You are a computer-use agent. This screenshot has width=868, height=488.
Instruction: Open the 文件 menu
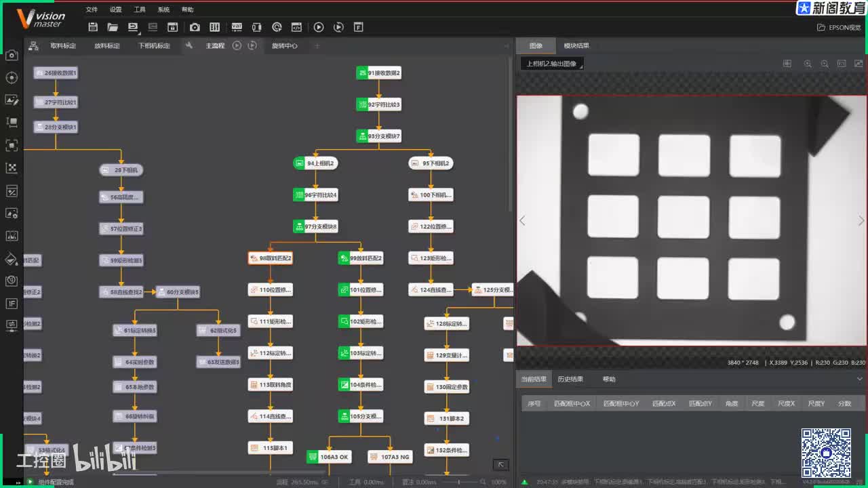92,9
